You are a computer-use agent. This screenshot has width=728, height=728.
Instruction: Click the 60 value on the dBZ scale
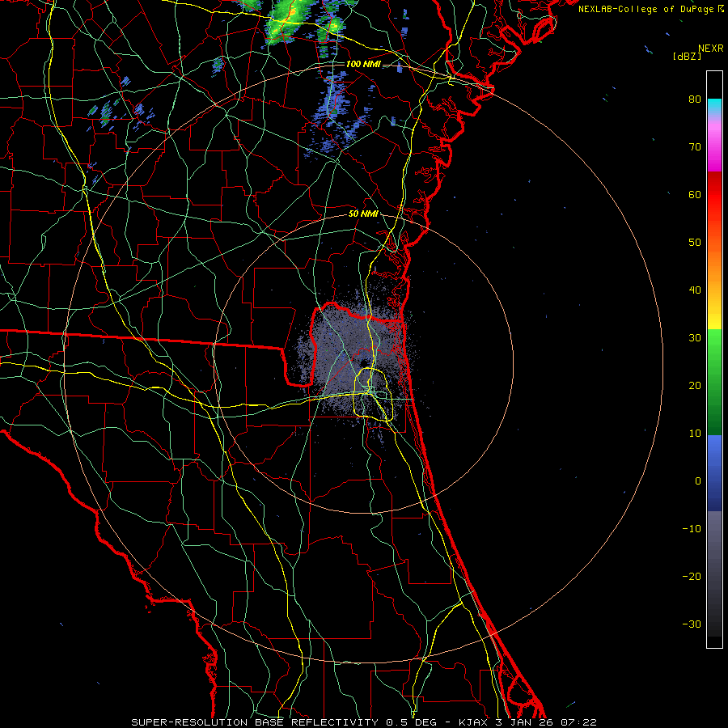[695, 194]
